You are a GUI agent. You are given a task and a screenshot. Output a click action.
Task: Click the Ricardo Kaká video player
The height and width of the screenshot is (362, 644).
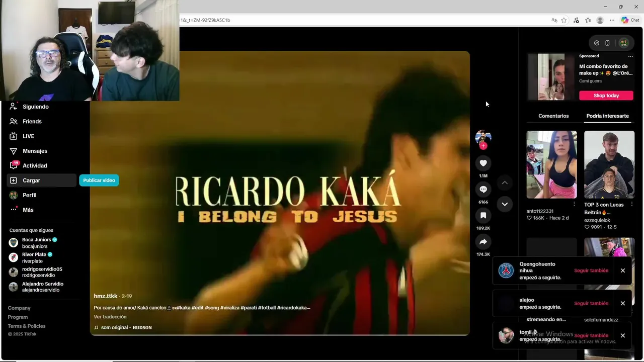(x=280, y=193)
